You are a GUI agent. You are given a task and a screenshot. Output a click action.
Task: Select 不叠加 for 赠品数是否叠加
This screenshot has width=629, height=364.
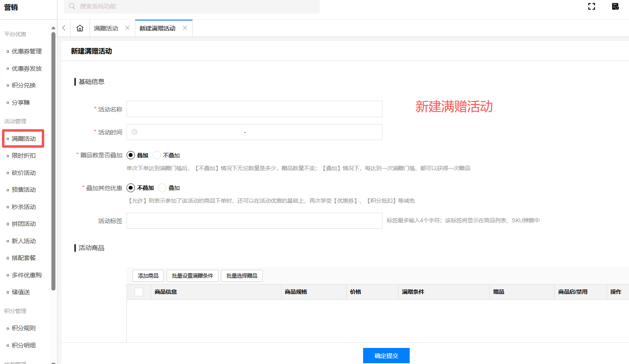coord(166,155)
